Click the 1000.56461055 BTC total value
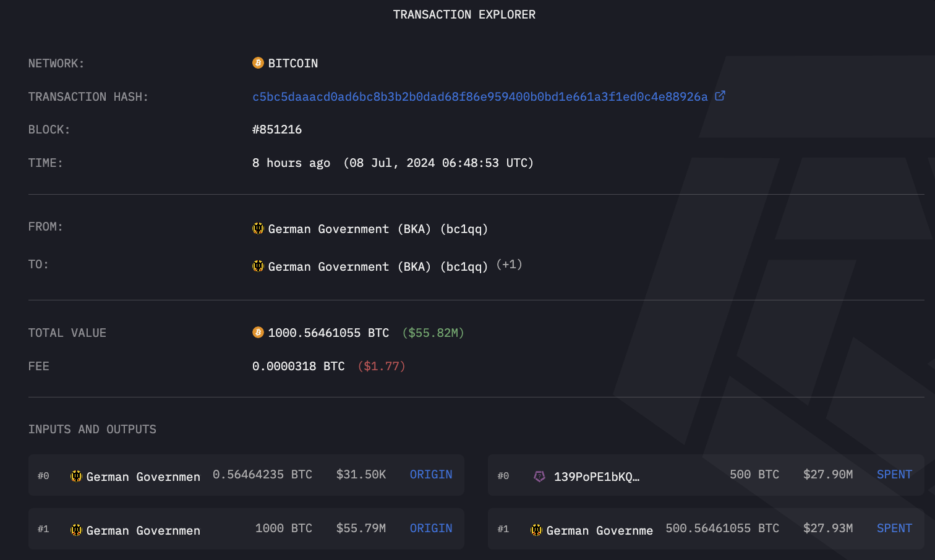Screen dimensions: 935x560 coord(328,333)
